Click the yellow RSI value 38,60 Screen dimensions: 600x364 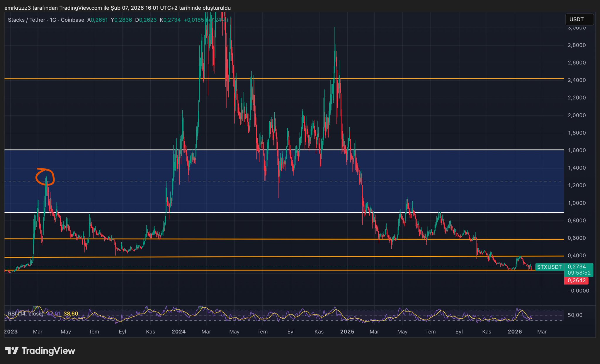pos(71,314)
